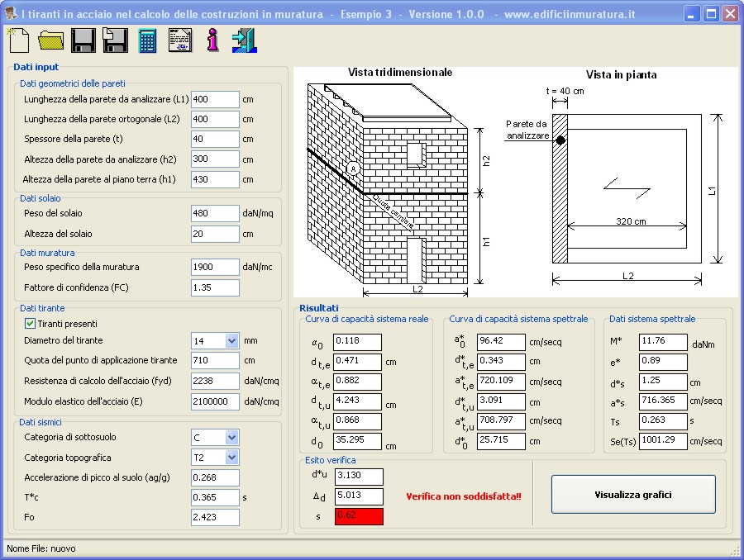Select the Se(Ts) value 1001.29
Image resolution: width=744 pixels, height=560 pixels.
click(x=663, y=441)
